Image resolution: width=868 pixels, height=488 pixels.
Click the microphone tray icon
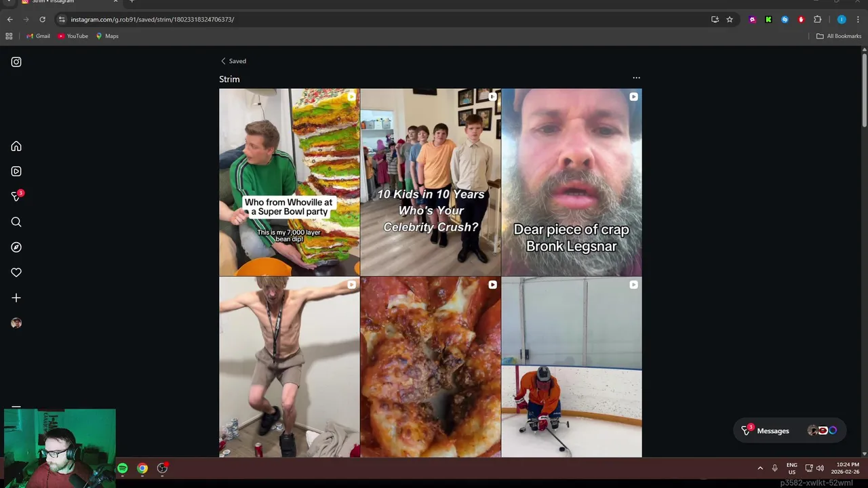[774, 468]
